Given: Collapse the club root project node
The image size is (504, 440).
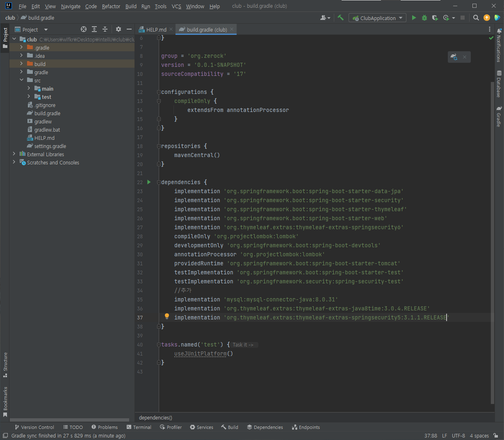Looking at the screenshot, I should (14, 39).
